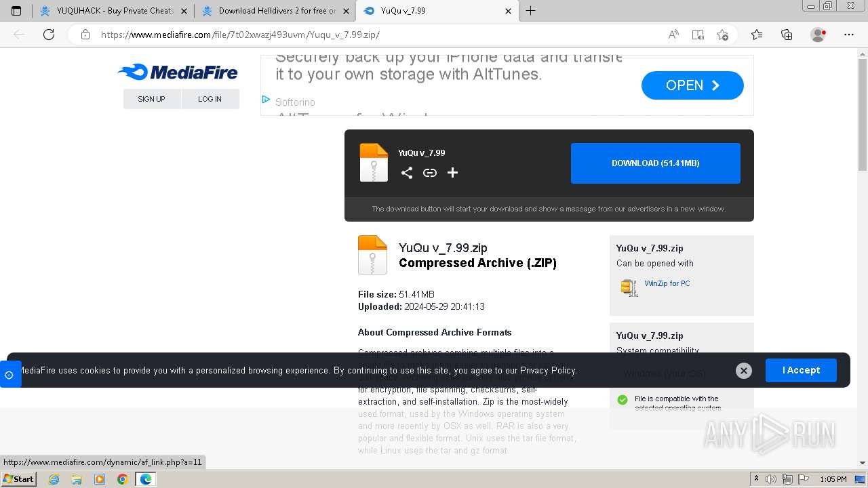Screen dimensions: 868x488
Task: Open File Explorer from taskbar
Action: click(x=77, y=479)
